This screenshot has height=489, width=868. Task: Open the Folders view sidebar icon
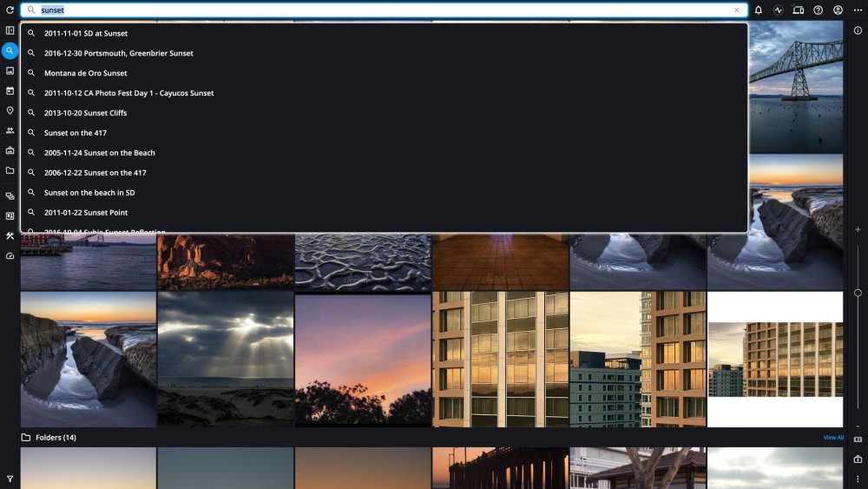pos(10,170)
